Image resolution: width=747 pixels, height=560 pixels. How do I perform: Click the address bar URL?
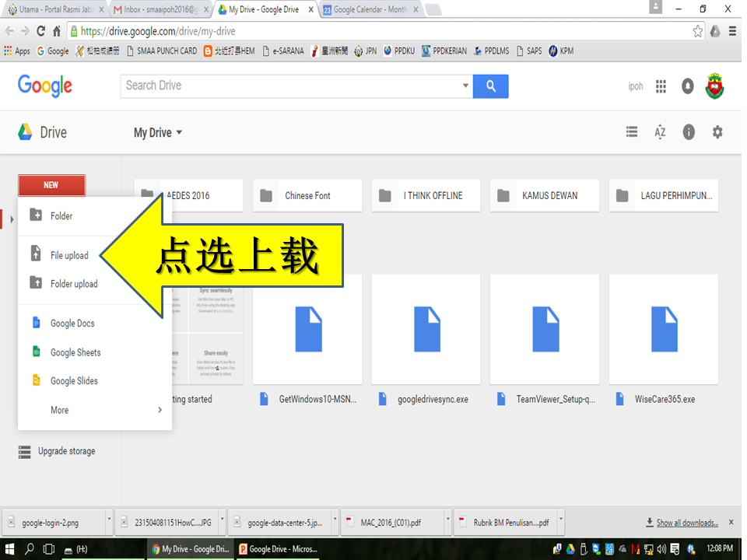pyautogui.click(x=158, y=31)
